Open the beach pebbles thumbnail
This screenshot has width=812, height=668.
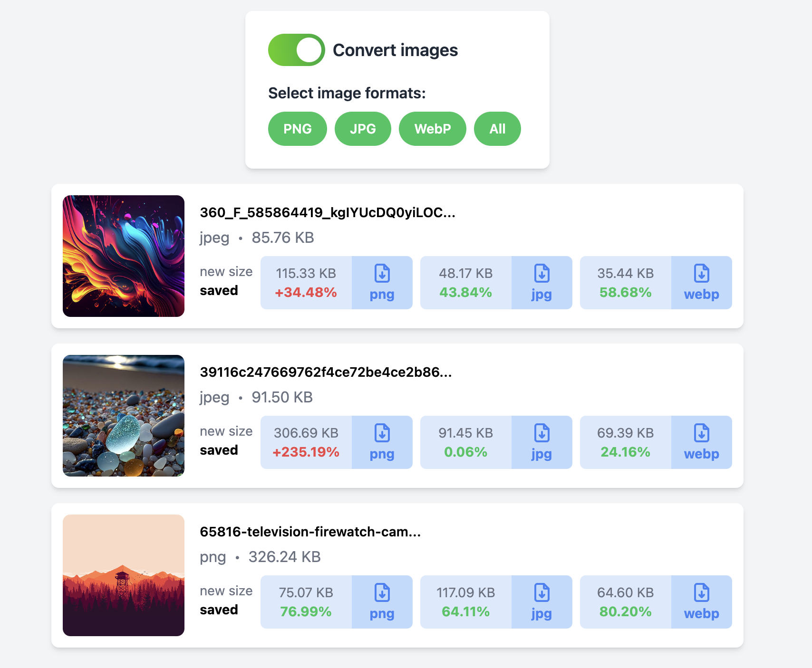click(x=124, y=416)
